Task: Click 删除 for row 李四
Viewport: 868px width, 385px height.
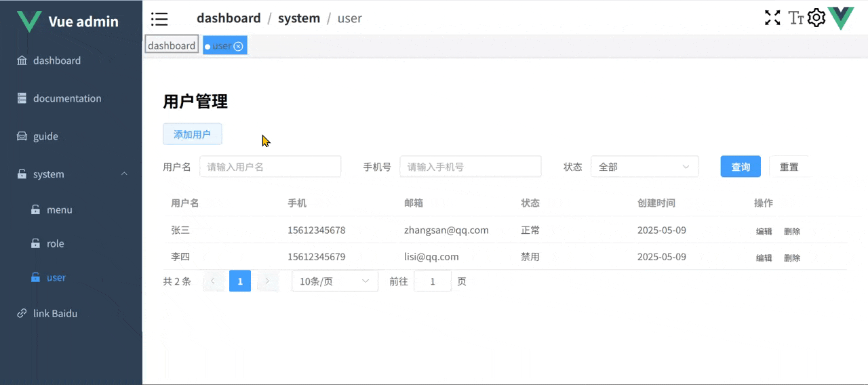Action: pyautogui.click(x=792, y=258)
